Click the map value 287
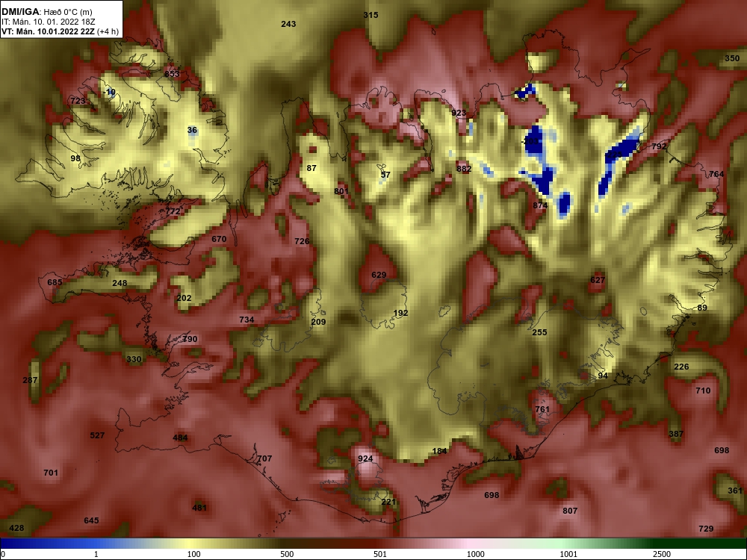 [30, 380]
